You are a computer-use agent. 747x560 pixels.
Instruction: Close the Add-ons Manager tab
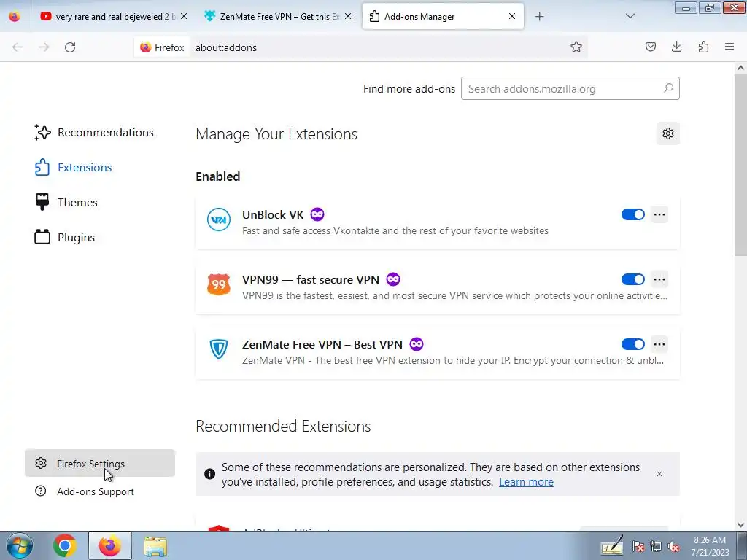(x=512, y=16)
